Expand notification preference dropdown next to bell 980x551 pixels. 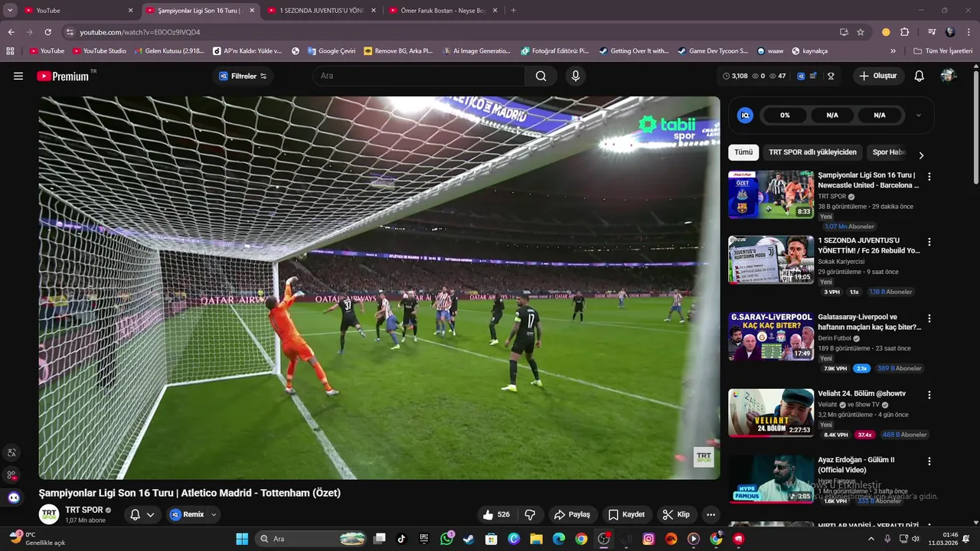click(151, 514)
